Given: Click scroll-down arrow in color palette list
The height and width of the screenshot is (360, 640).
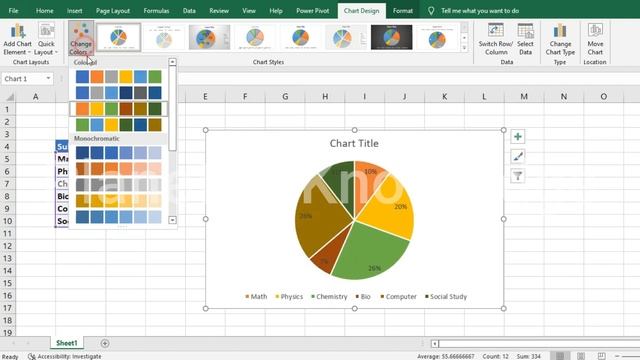Looking at the screenshot, I should tap(173, 220).
